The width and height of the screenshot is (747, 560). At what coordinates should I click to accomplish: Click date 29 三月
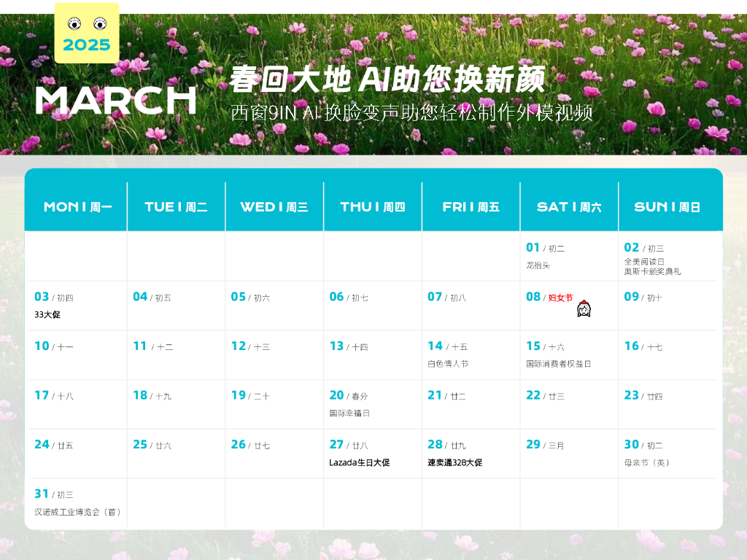[x=545, y=445]
